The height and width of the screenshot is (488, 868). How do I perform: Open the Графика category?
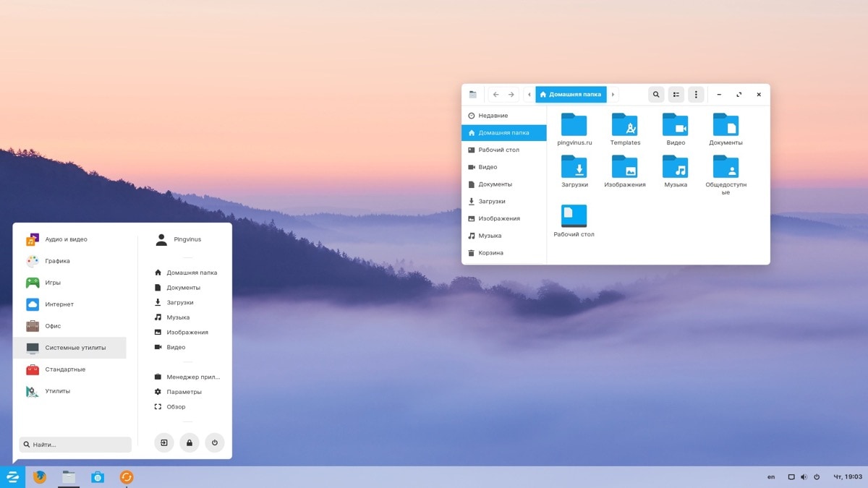point(69,261)
